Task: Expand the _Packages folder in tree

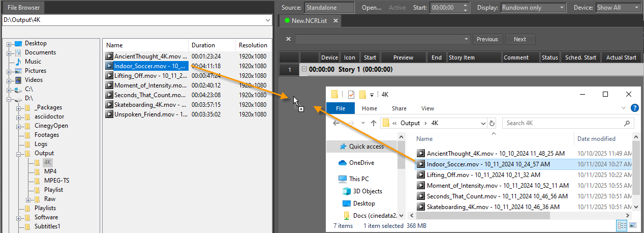Action: (x=19, y=107)
